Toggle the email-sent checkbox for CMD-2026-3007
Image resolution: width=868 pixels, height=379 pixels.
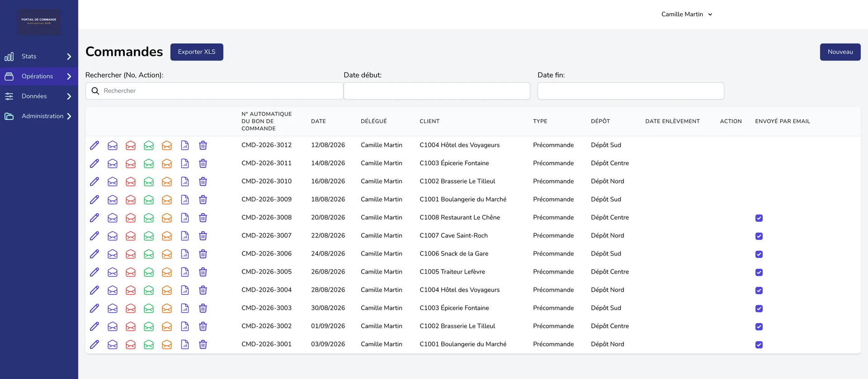pos(759,236)
